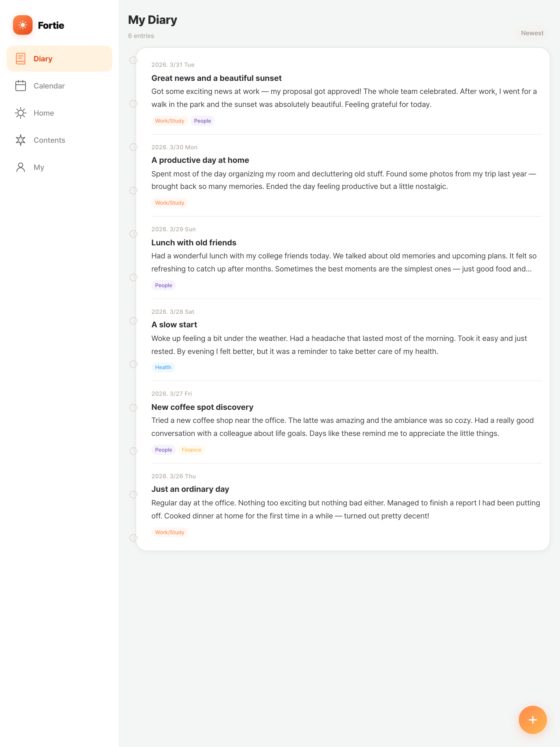Image resolution: width=560 pixels, height=747 pixels.
Task: Click Health tag on 'A slow start'
Action: 163,367
